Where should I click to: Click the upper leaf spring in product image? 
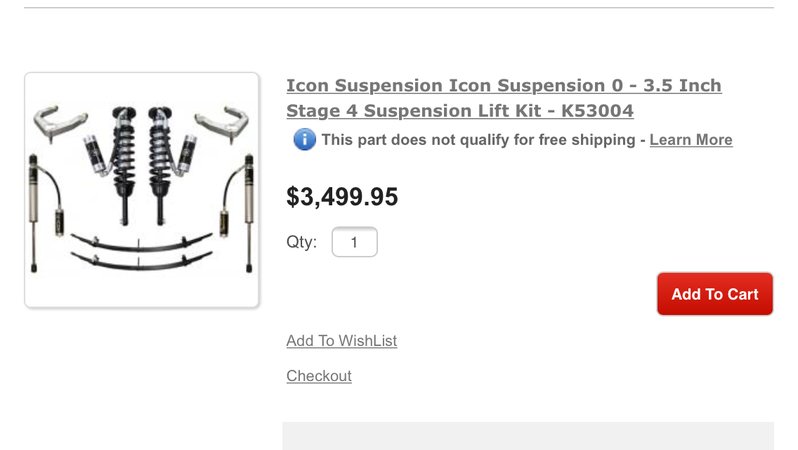point(141,243)
